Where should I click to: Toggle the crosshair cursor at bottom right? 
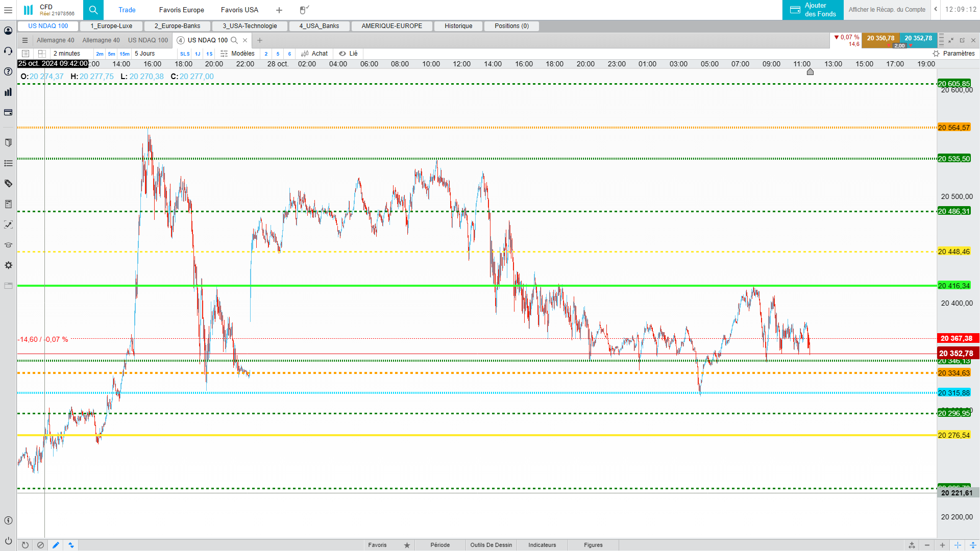(x=958, y=545)
